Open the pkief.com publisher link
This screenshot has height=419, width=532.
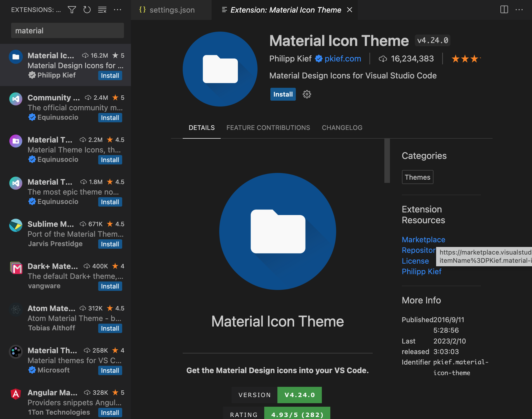343,59
